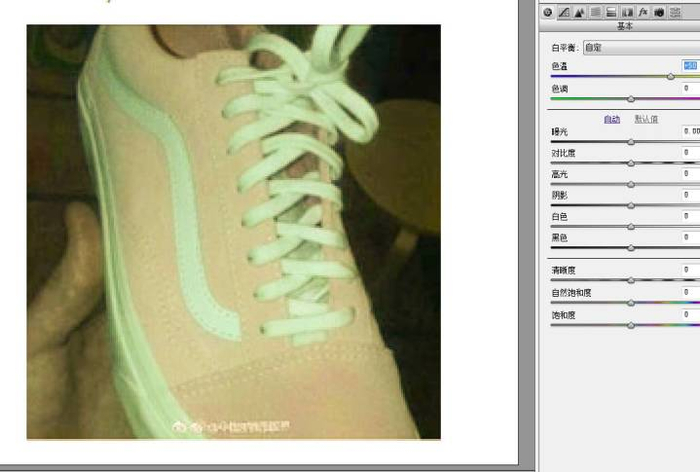Open the Basic panel tab icon
This screenshot has width=700, height=472.
tap(548, 13)
